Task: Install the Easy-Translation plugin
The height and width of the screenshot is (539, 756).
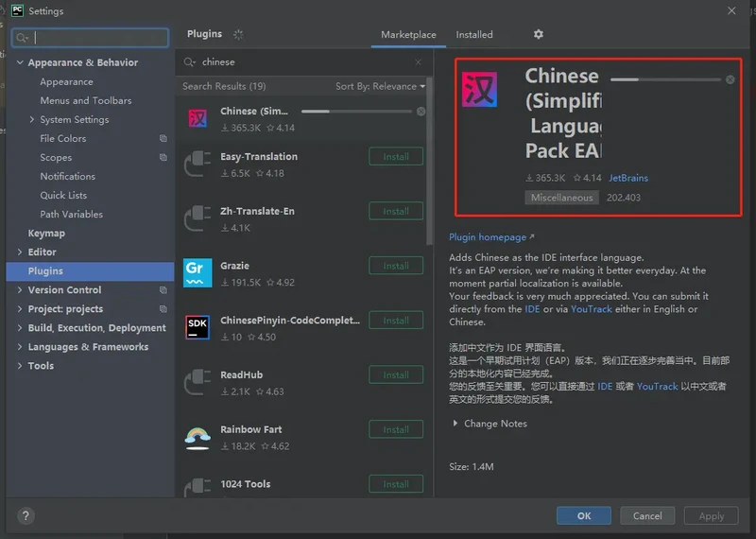Action: 396,157
